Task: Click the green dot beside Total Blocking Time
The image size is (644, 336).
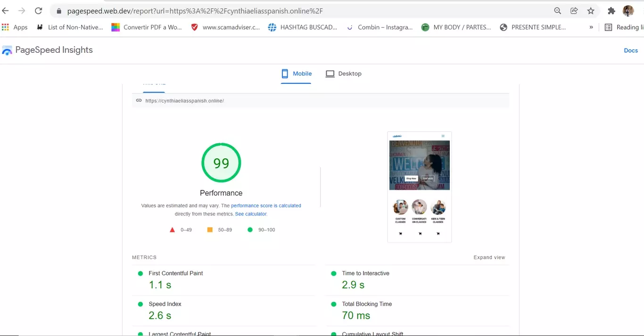Action: click(334, 304)
